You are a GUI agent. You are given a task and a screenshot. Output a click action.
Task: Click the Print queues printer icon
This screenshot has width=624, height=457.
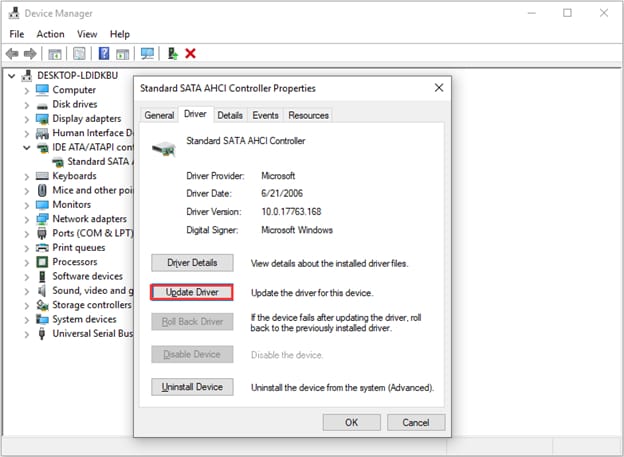coord(42,248)
